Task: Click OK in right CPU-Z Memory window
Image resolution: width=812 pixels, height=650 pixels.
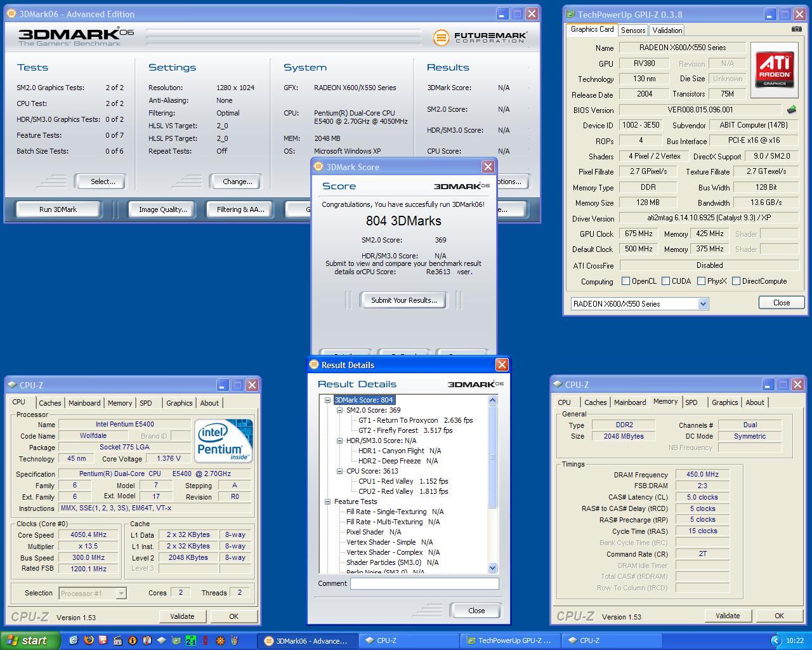Action: 779,616
